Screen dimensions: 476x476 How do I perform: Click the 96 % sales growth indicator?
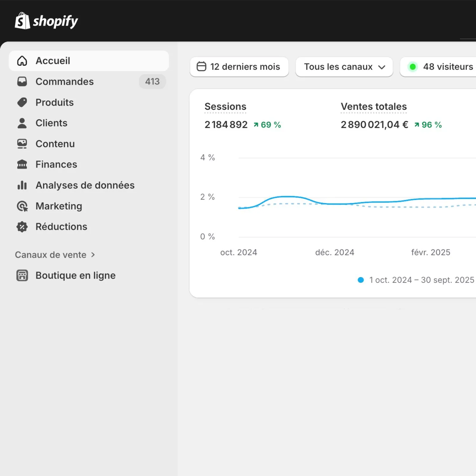(428, 125)
